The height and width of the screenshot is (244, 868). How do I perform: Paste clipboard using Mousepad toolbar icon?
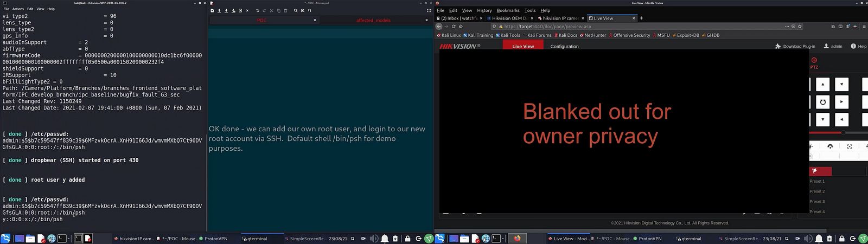coord(286,10)
